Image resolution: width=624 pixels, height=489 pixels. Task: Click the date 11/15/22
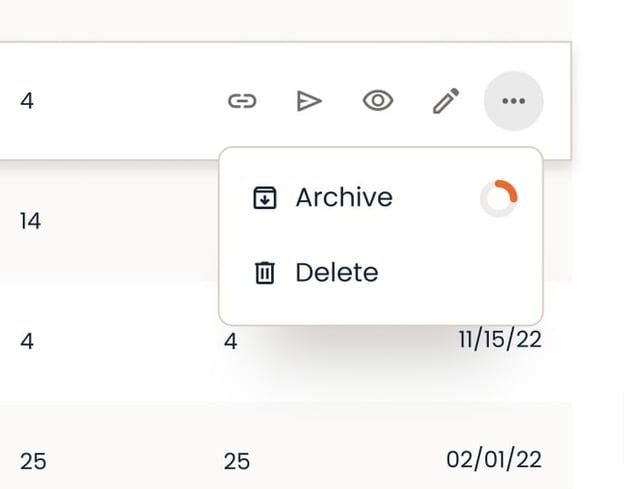point(500,340)
